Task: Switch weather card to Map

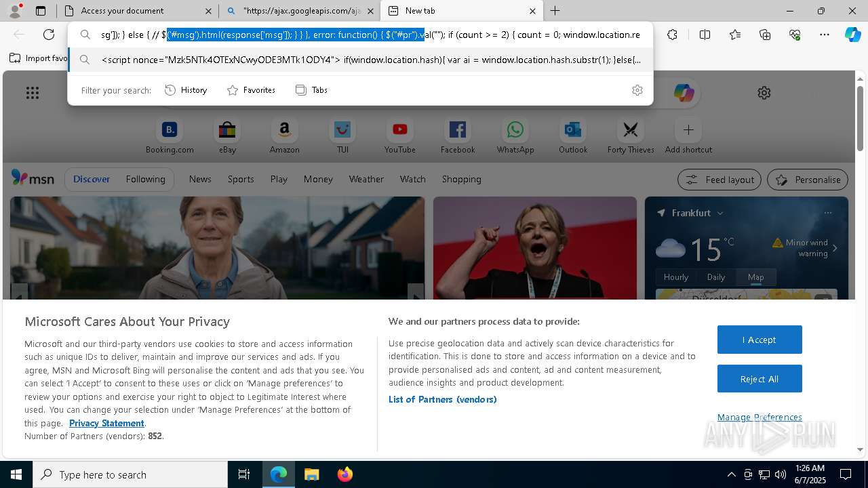Action: tap(755, 277)
